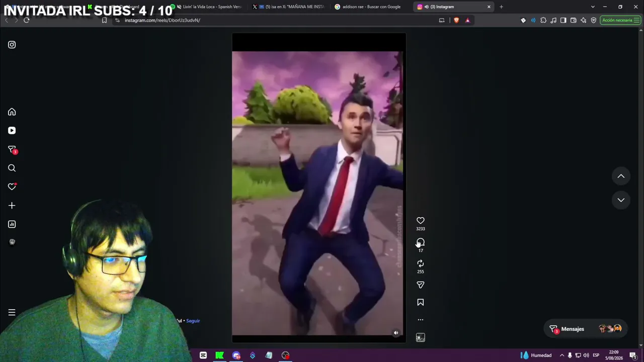The image size is (644, 362).
Task: Open the Windows notification center
Action: [x=633, y=355]
